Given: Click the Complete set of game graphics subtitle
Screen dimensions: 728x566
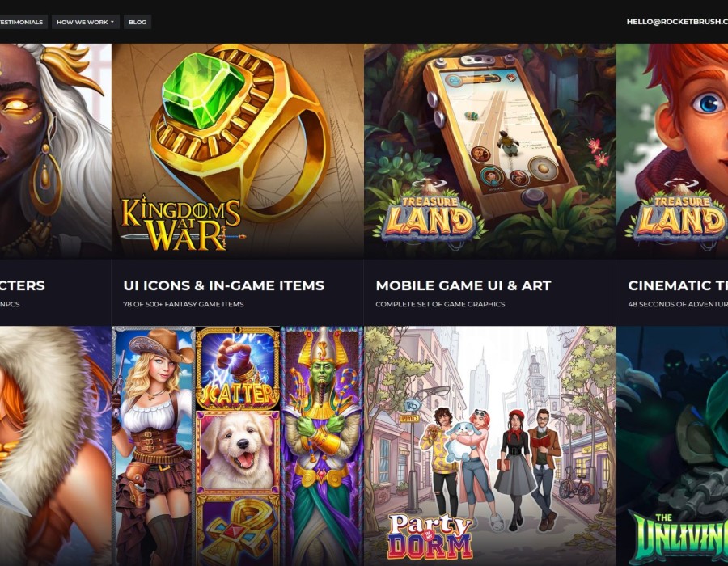Looking at the screenshot, I should [440, 304].
